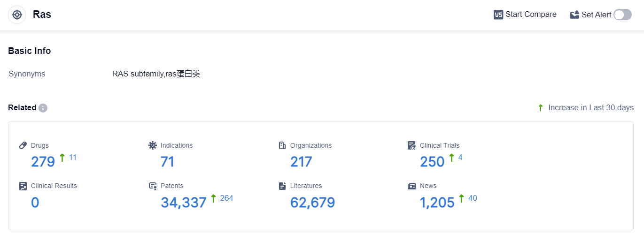Open the 71 Indications count
The image size is (644, 241).
tap(167, 162)
